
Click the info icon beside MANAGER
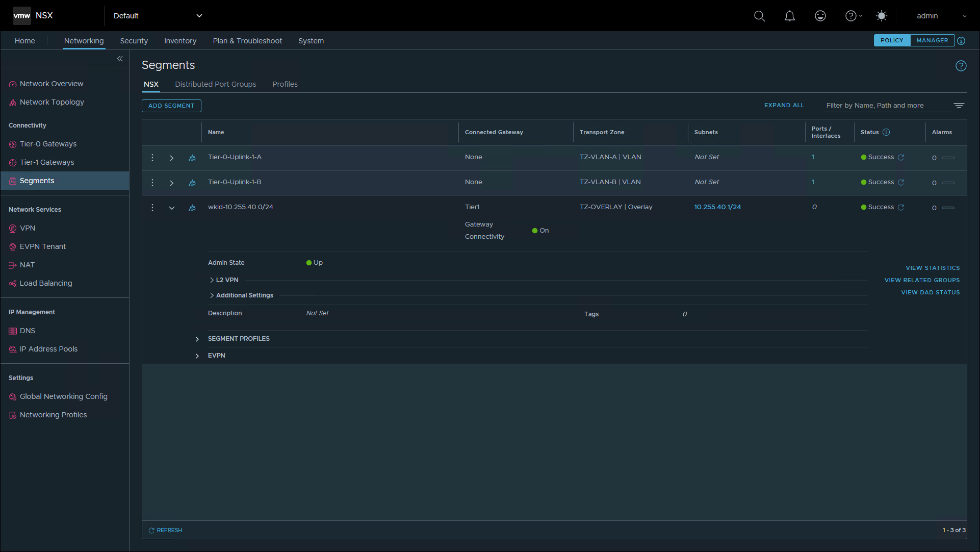[x=961, y=41]
